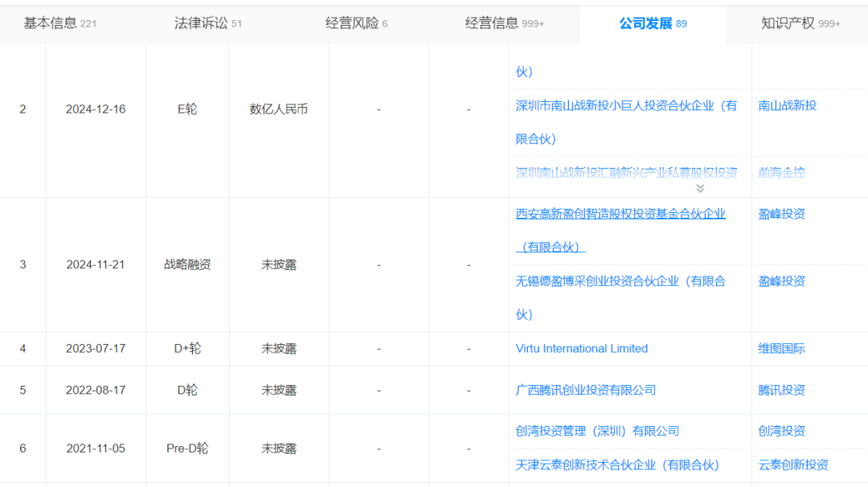The height and width of the screenshot is (487, 868).
Task: Open the 经营风险 tab
Action: pyautogui.click(x=356, y=24)
